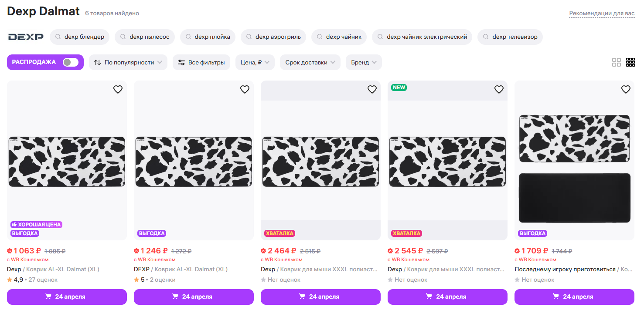Expand the Цена, ₽ filter dropdown
Image resolution: width=644 pixels, height=310 pixels.
point(255,62)
